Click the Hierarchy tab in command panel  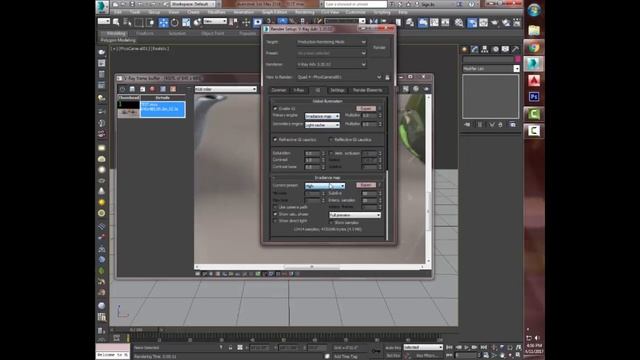point(485,49)
